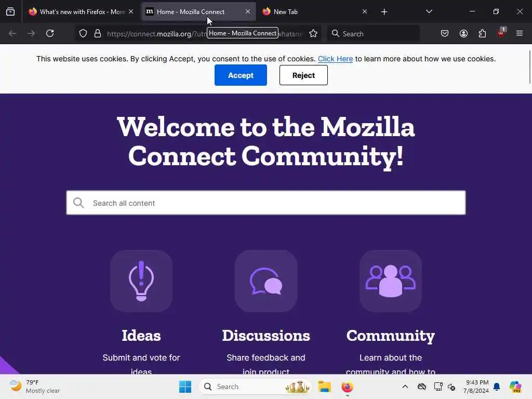Expand the list all tabs dropdown
532x399 pixels.
pyautogui.click(x=429, y=12)
